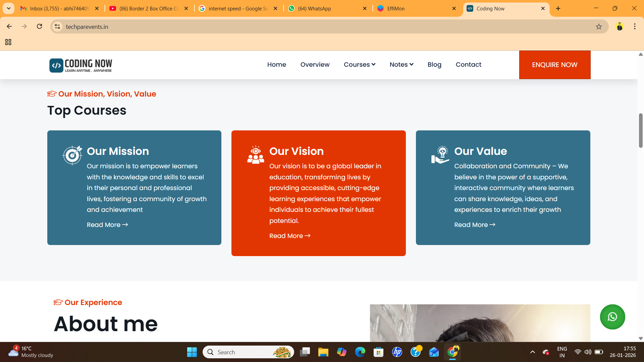Click the page vertical scrollbar thumb
Screen dimensions: 644x362
pyautogui.click(x=641, y=131)
